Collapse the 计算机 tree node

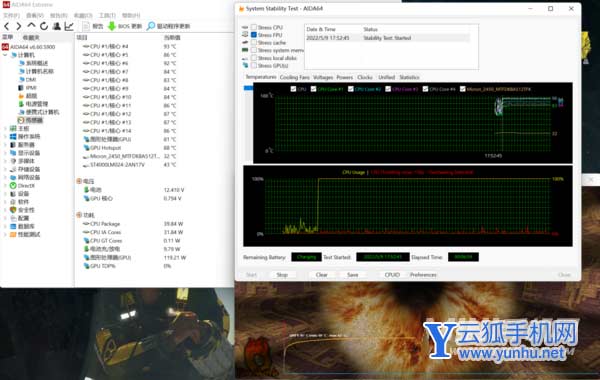(5, 55)
